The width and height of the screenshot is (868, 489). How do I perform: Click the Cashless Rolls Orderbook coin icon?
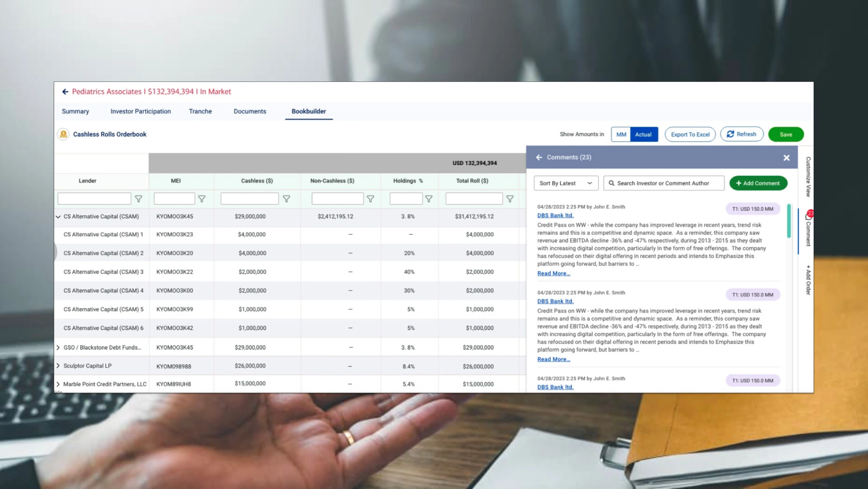[63, 134]
